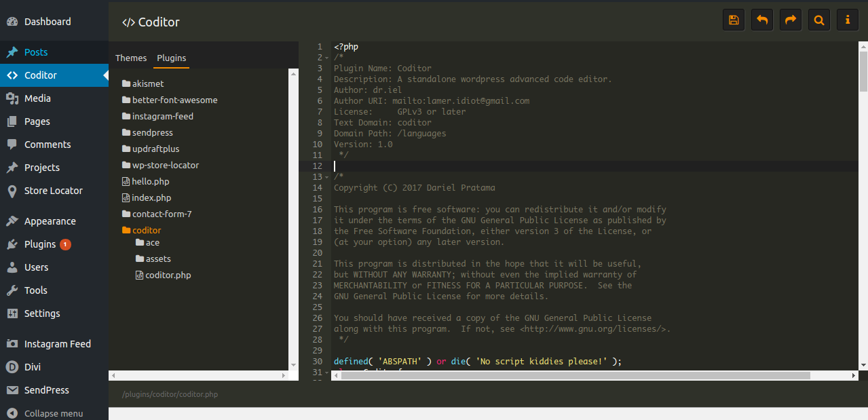Expand the better-font-awesome folder
This screenshot has width=868, height=420.
click(170, 100)
